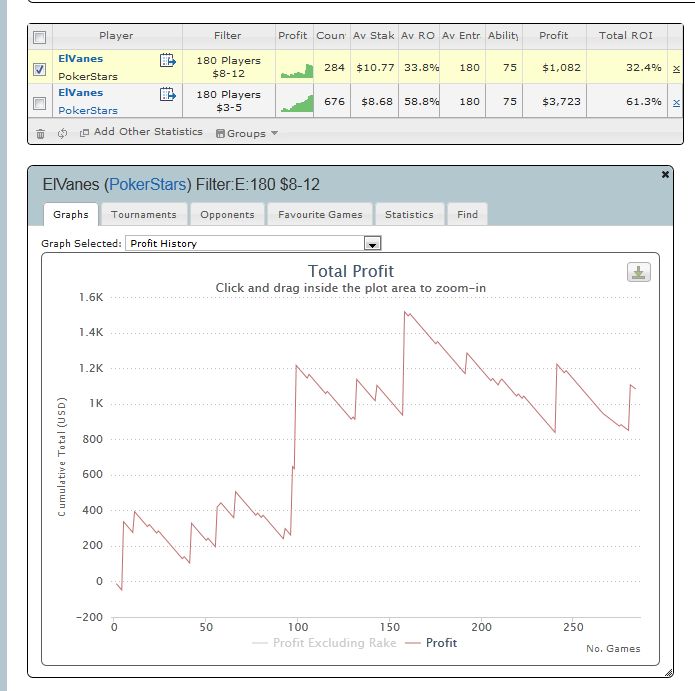Click the refresh icon below the table
The width and height of the screenshot is (695, 691).
click(62, 133)
